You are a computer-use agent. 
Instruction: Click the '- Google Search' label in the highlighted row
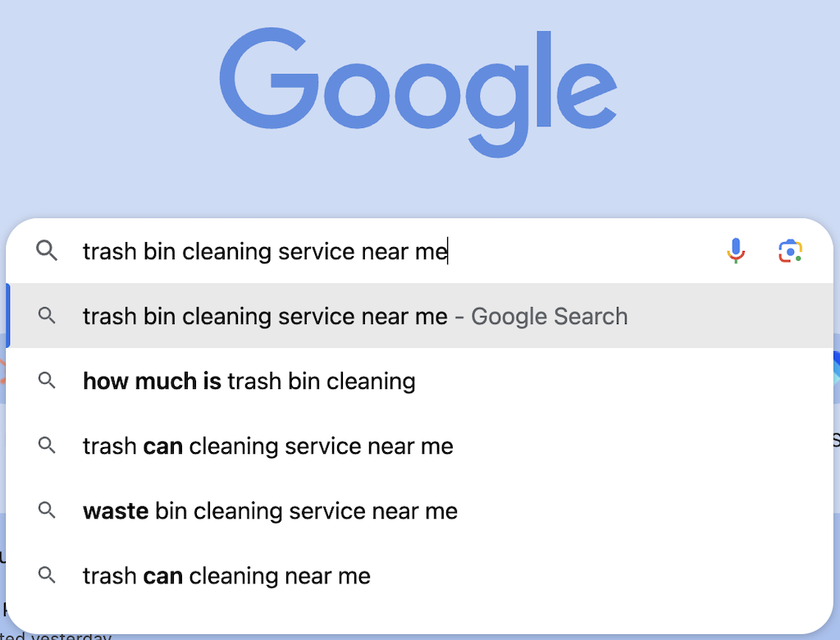tap(541, 316)
